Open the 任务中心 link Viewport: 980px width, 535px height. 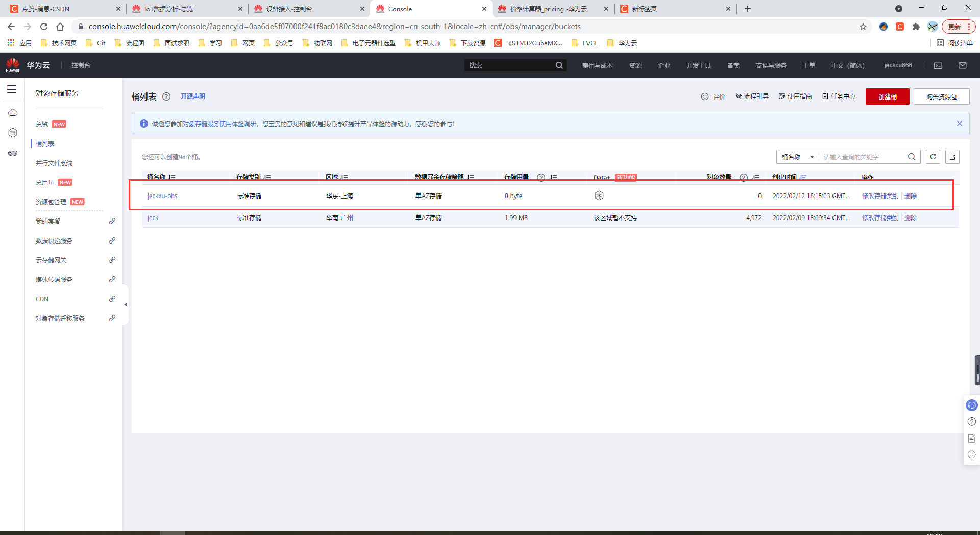[839, 96]
